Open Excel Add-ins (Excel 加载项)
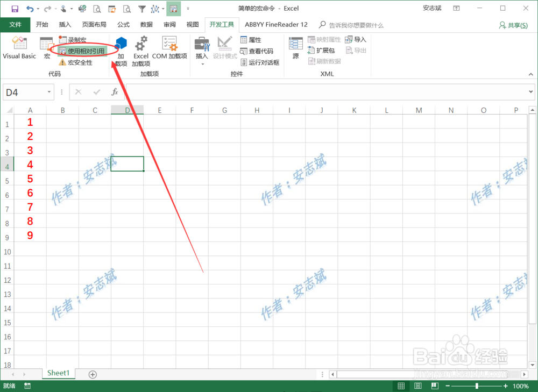Viewport: 538px width, 392px height. [x=141, y=52]
